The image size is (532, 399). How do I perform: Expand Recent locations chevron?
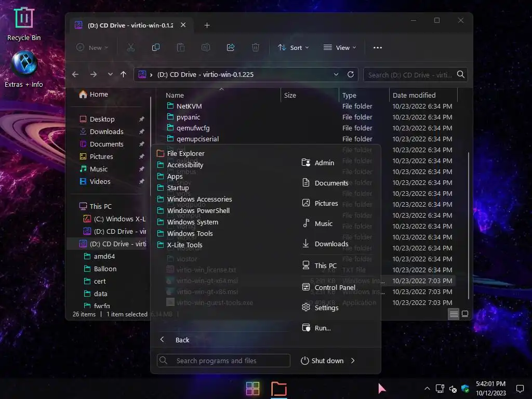point(110,74)
